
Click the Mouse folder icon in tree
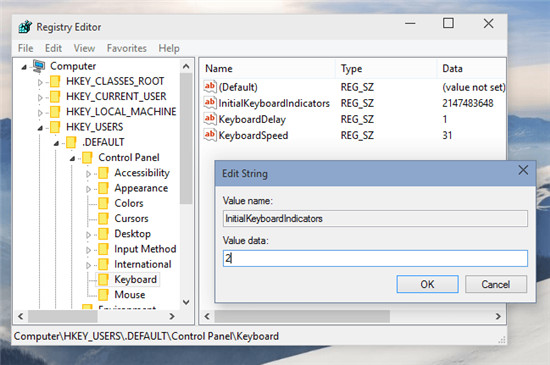click(x=103, y=295)
